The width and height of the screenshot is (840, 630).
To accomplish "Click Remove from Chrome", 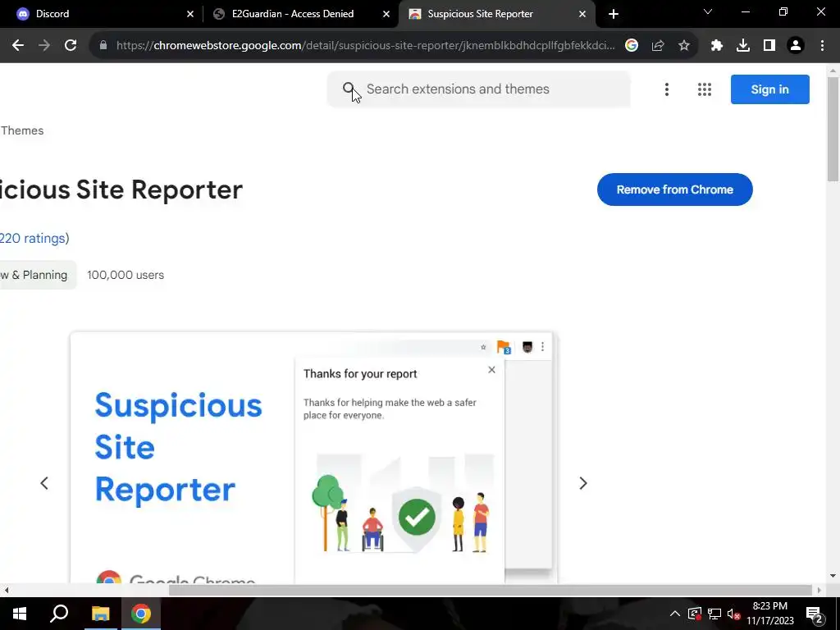I will point(674,189).
